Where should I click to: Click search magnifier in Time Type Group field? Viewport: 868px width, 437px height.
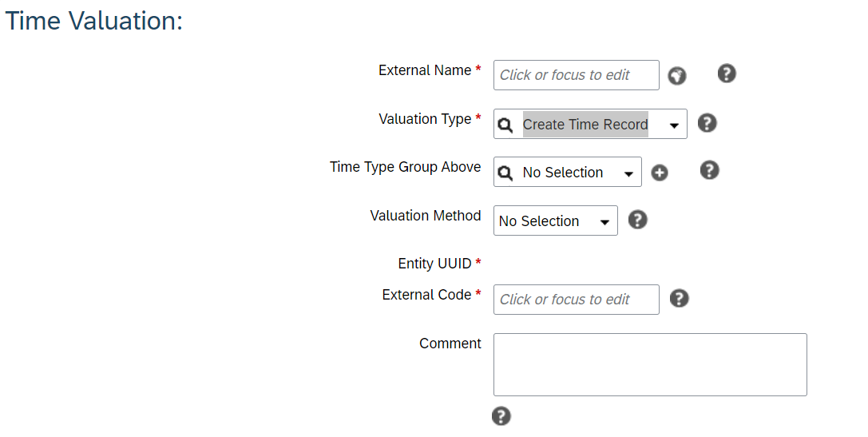tap(505, 173)
